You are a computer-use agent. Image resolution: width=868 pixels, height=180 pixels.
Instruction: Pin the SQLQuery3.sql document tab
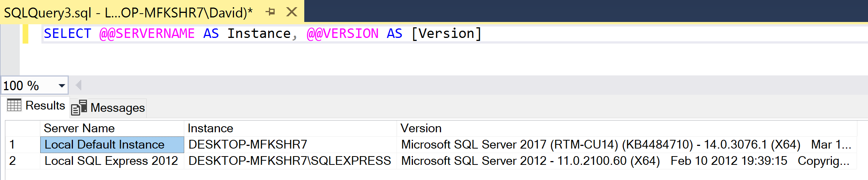[270, 12]
